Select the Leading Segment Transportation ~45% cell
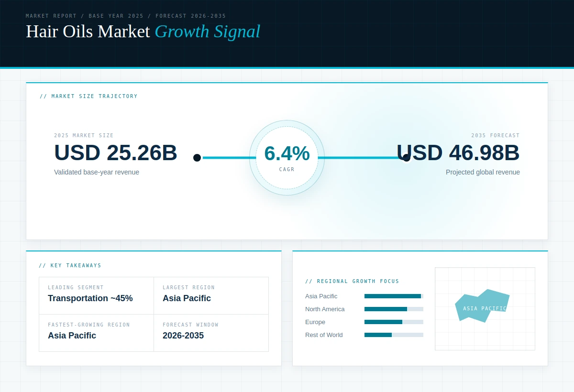The width and height of the screenshot is (574, 392). (96, 295)
